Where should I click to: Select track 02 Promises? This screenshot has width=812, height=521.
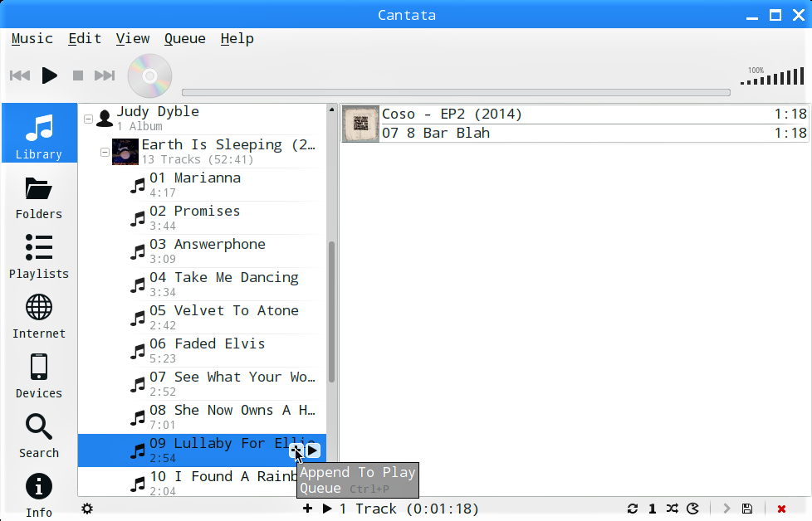pos(202,218)
